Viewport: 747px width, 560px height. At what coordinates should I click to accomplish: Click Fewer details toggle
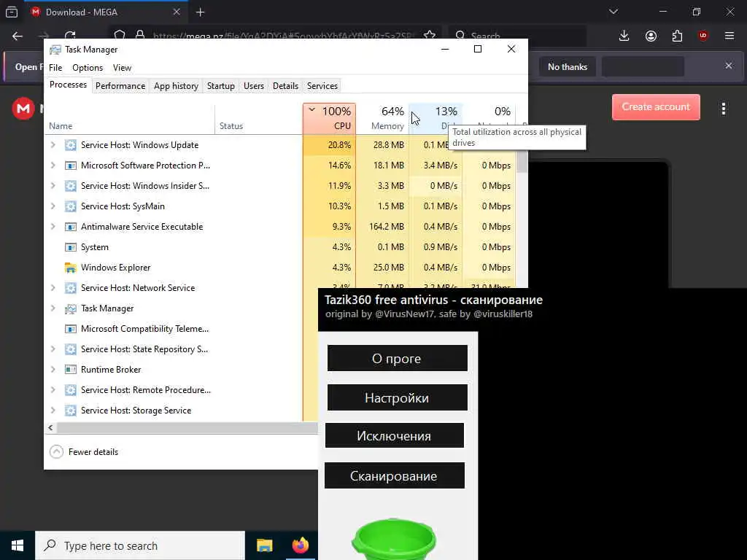click(84, 451)
